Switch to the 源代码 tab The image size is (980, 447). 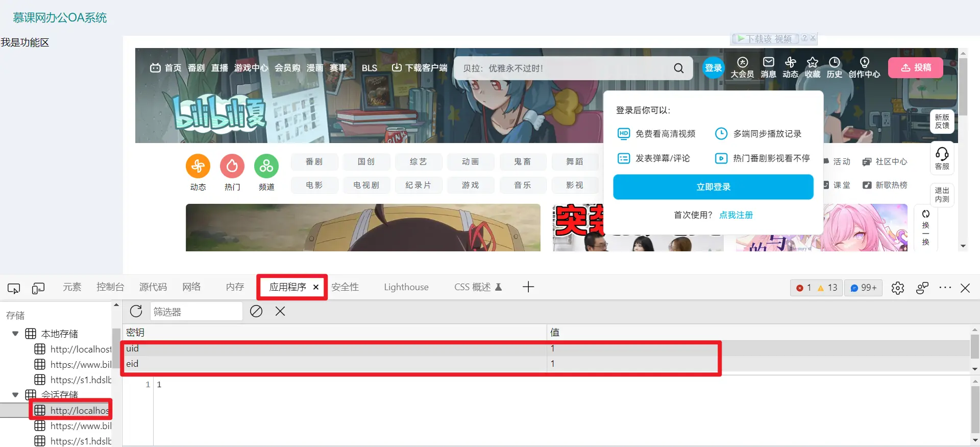point(153,287)
